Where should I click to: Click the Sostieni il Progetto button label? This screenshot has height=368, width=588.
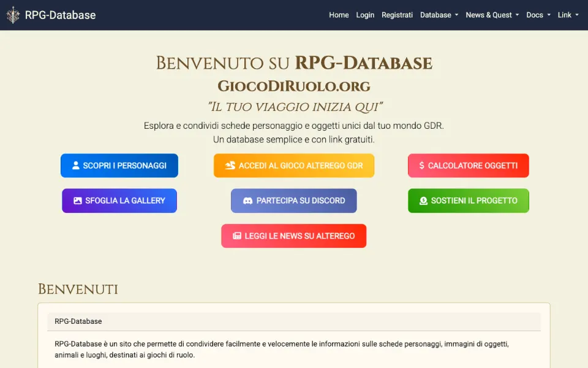tap(474, 201)
